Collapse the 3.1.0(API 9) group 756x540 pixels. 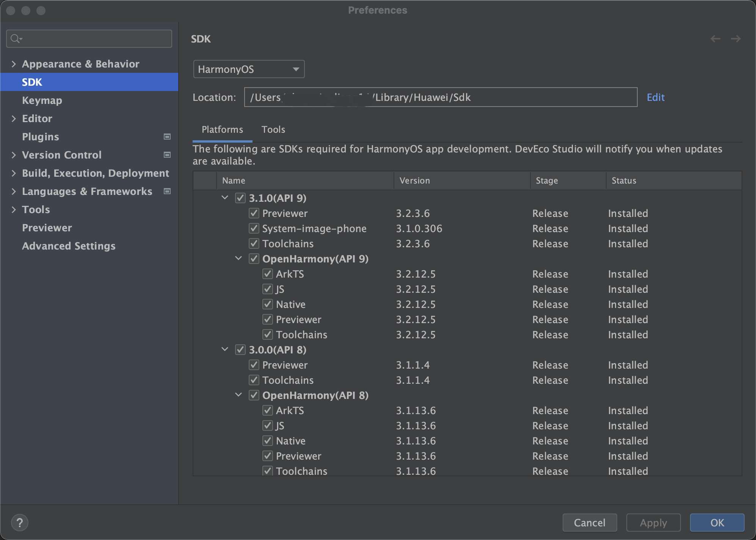pos(225,198)
